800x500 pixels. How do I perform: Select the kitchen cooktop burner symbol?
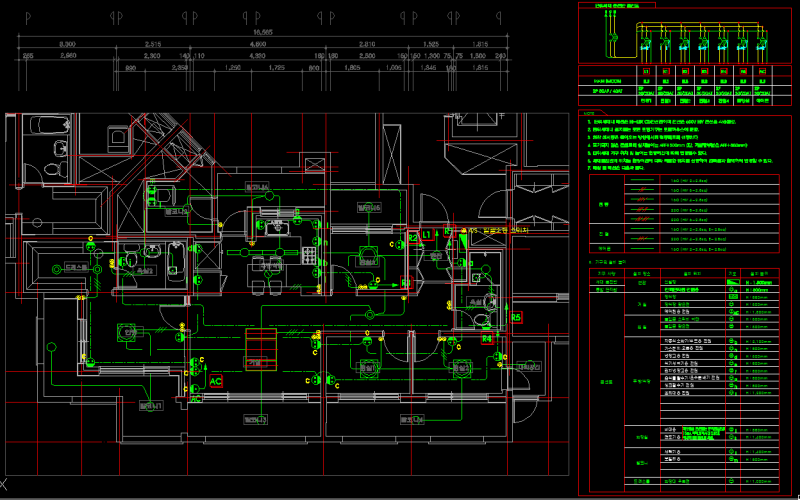pyautogui.click(x=268, y=267)
